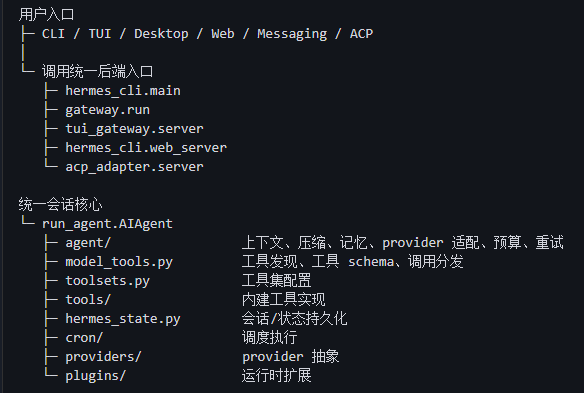Select hermes_state.py in the tree
Image resolution: width=584 pixels, height=393 pixels.
click(123, 318)
